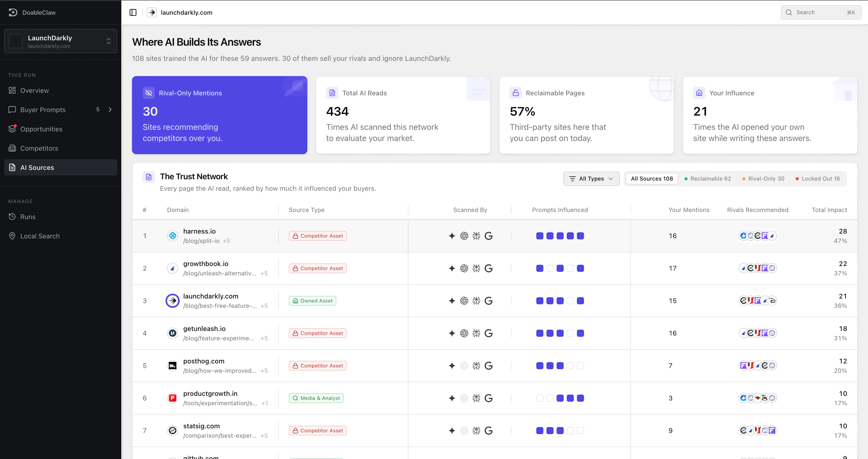Click the posthog.com favicon
The image size is (868, 459).
(173, 366)
